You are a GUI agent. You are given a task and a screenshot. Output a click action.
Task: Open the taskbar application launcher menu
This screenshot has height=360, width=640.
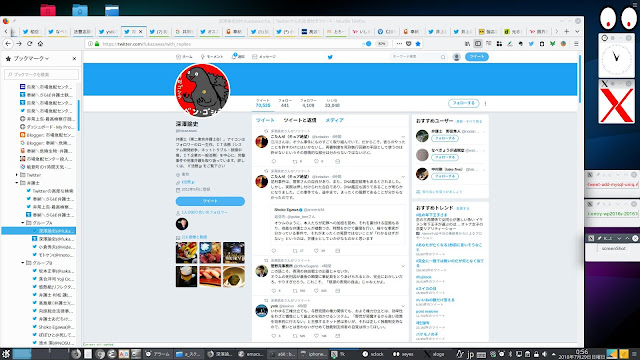click(x=6, y=354)
